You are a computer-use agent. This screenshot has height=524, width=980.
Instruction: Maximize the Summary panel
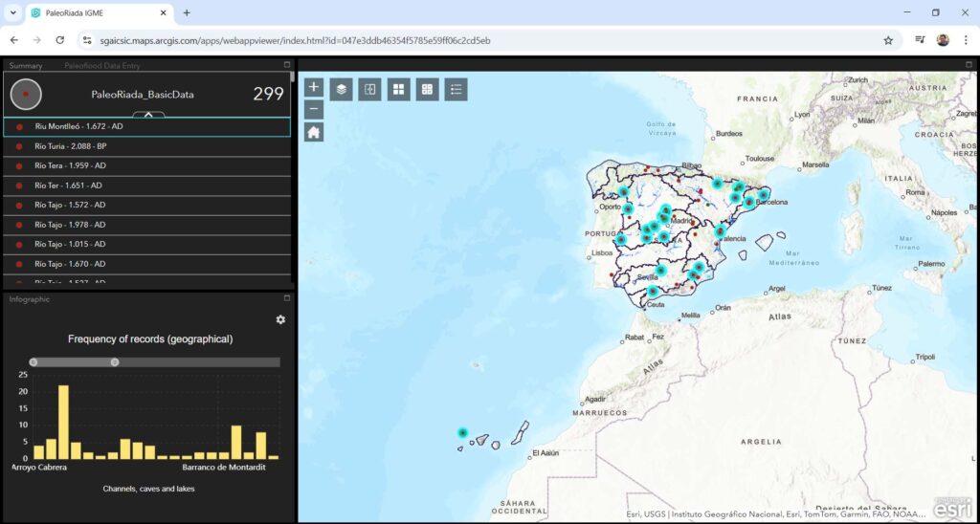[x=286, y=65]
